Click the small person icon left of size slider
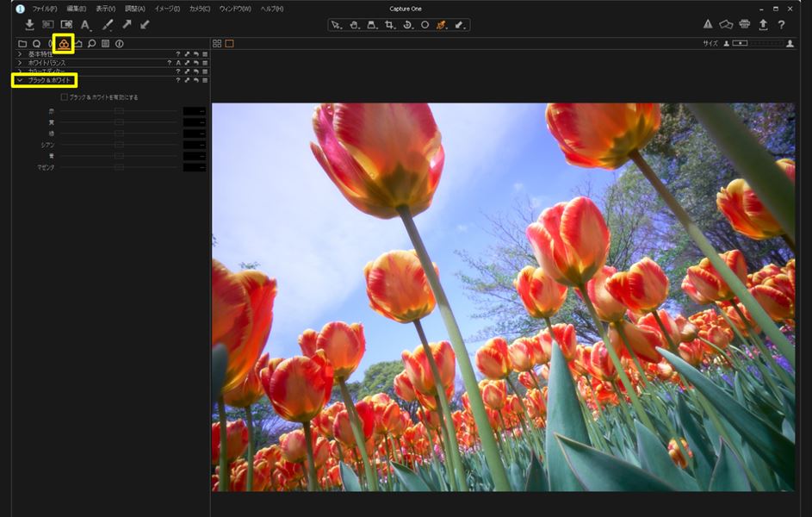812x517 pixels. click(726, 44)
